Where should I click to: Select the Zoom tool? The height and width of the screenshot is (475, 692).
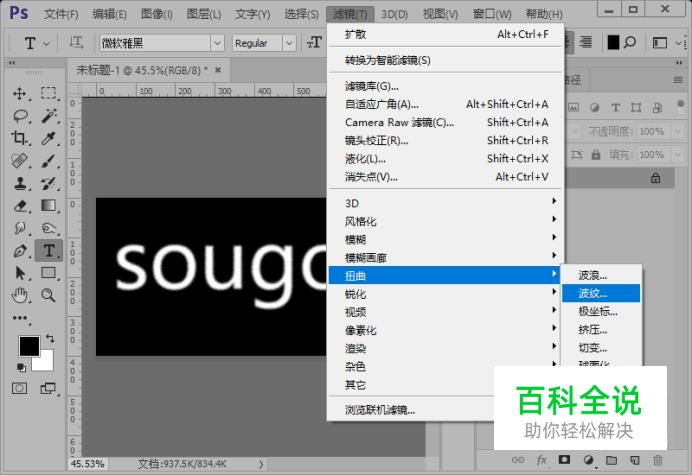(48, 295)
